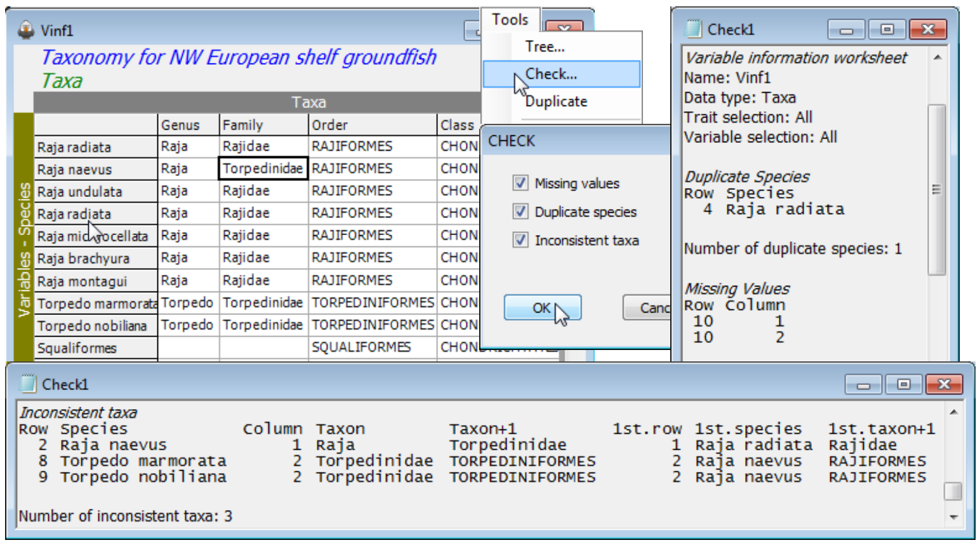Screen dimensions: 980x545
Task: Click the Duplicate Species heading in Check1
Action: pos(747,177)
